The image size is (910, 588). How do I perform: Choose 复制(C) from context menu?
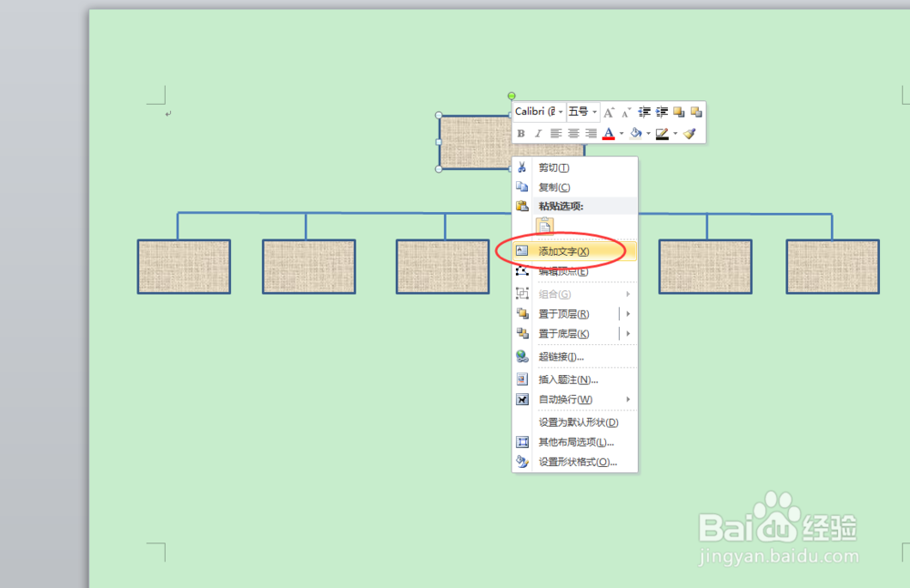(x=574, y=187)
